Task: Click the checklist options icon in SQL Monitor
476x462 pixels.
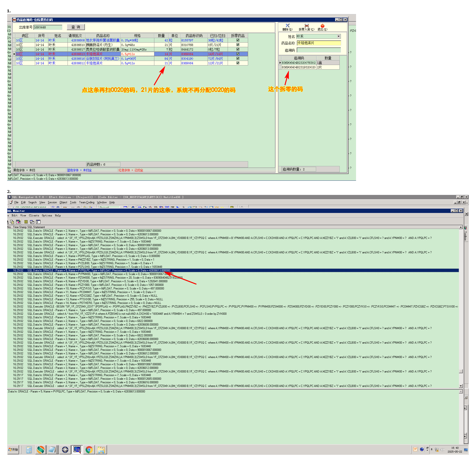Action: 38,222
